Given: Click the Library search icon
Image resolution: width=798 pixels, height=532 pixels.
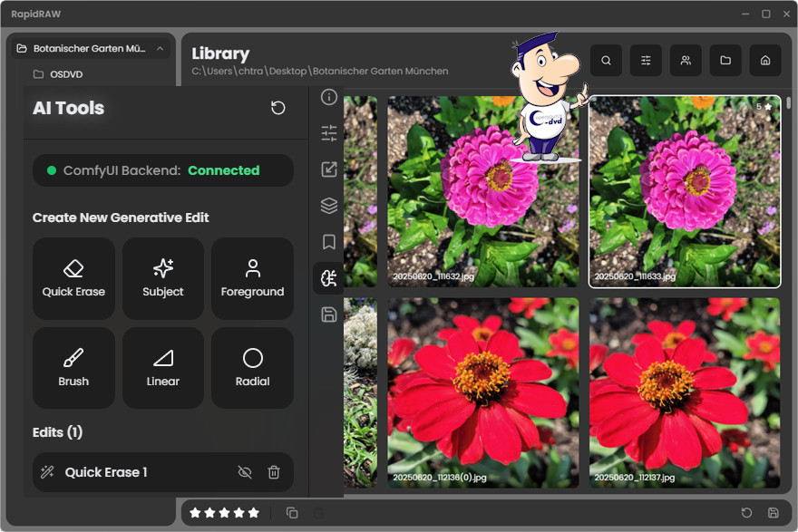Looking at the screenshot, I should (x=606, y=61).
